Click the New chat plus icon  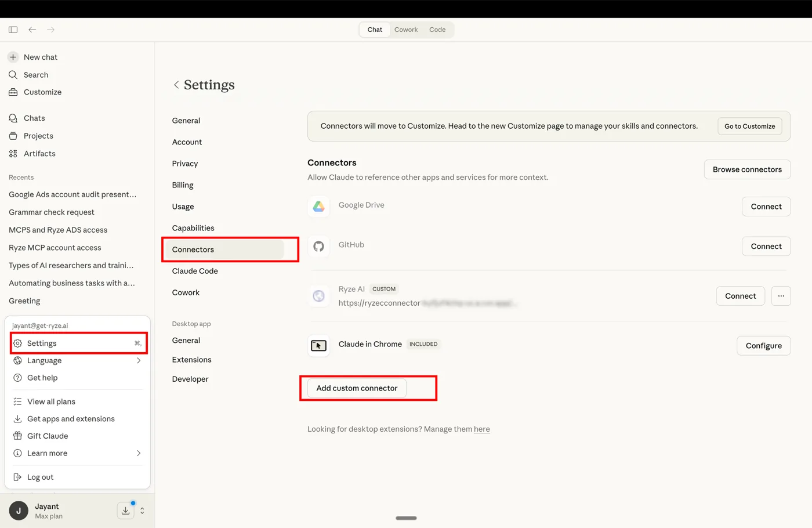[x=13, y=57]
